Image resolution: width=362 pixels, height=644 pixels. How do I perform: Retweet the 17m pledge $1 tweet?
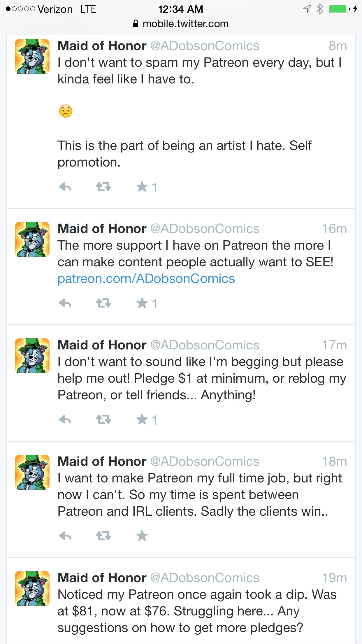tap(103, 420)
